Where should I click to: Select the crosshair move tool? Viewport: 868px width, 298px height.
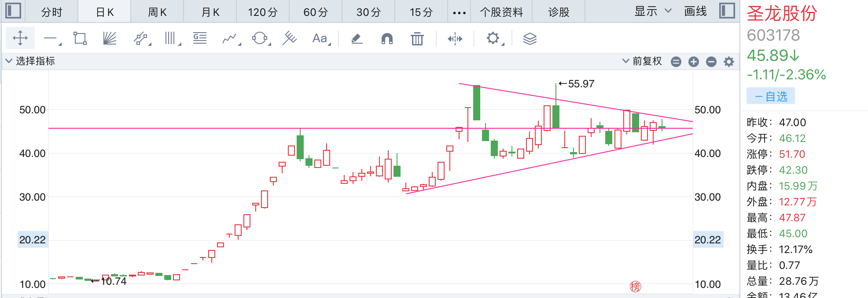pos(20,38)
